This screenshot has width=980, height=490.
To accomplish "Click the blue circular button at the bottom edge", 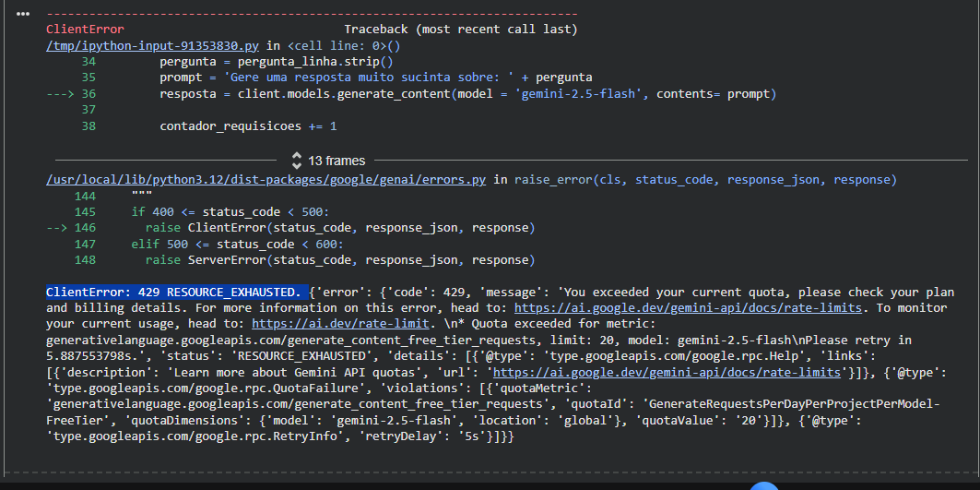I will coord(764,486).
